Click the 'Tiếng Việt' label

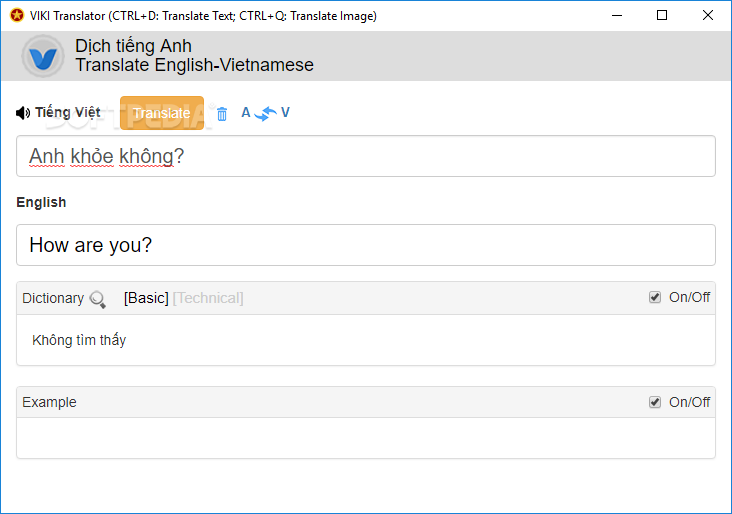point(68,113)
